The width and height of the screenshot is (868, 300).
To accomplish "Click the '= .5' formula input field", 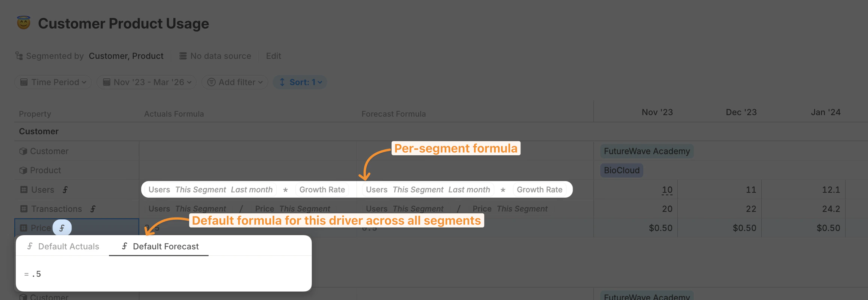I will pyautogui.click(x=75, y=274).
